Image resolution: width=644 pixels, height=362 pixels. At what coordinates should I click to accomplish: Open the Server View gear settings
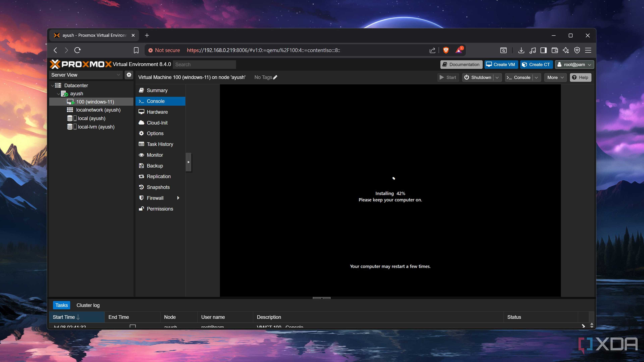point(129,75)
